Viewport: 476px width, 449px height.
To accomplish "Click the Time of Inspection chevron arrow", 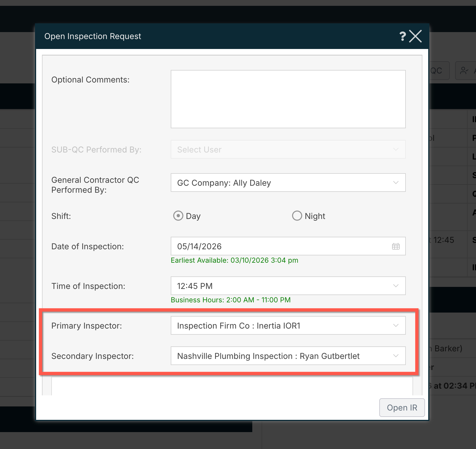I will pos(396,286).
